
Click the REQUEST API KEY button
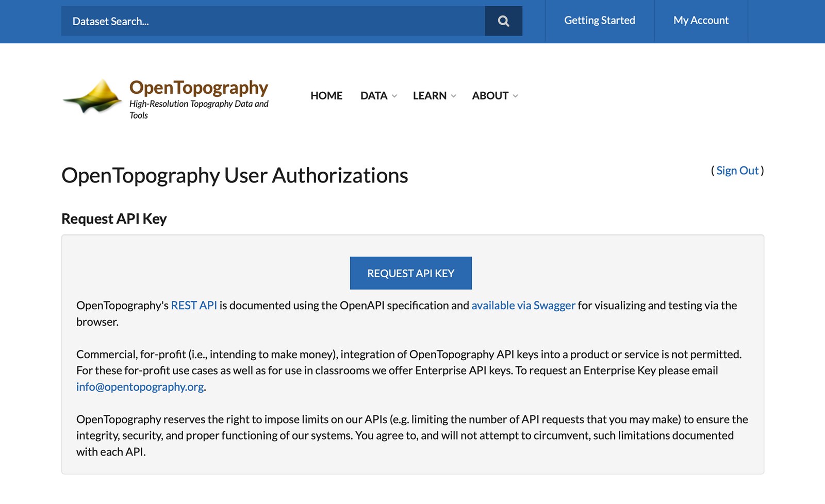[x=411, y=273]
